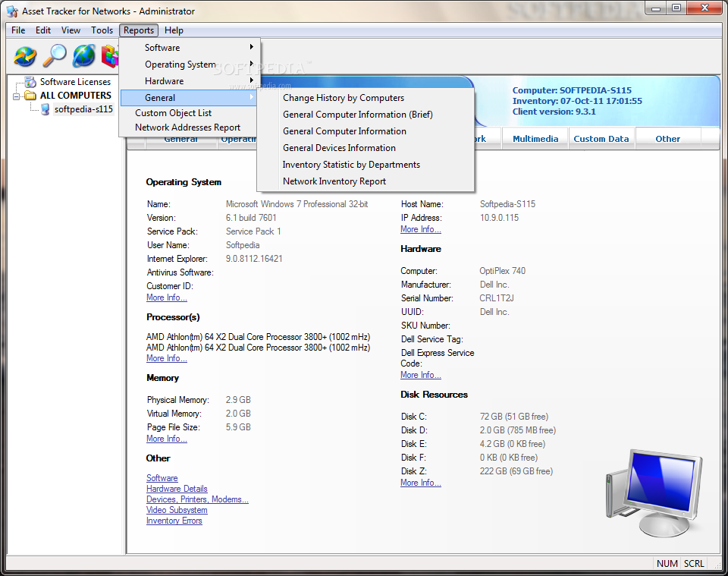Screen dimensions: 728x576
Task: Switch to the Custom Data tab
Action: coord(601,138)
